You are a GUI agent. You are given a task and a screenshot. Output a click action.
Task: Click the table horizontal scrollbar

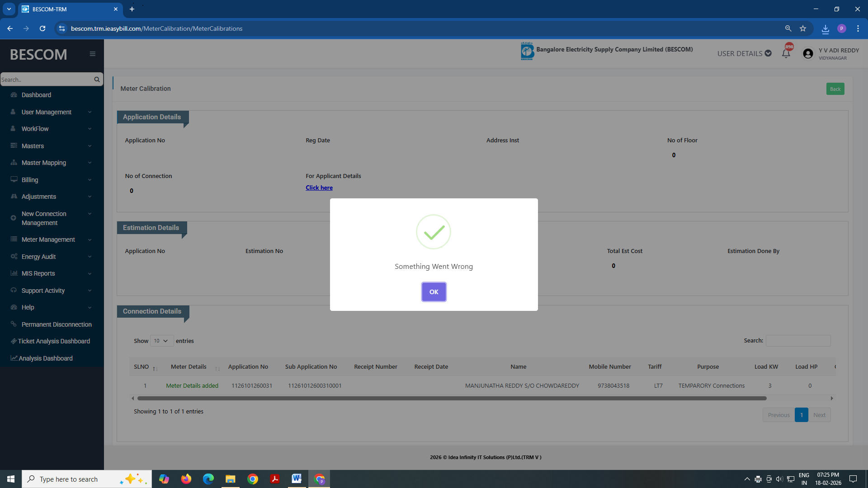(452, 399)
